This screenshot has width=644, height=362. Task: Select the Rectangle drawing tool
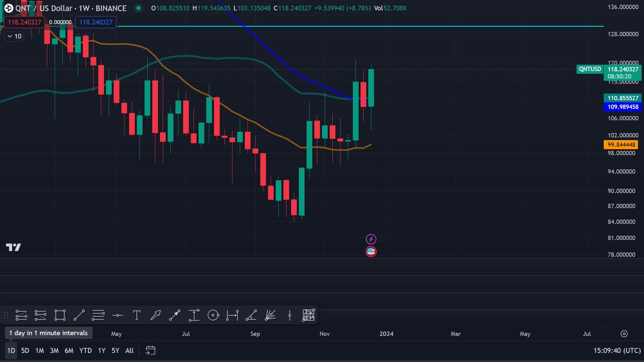point(60,315)
